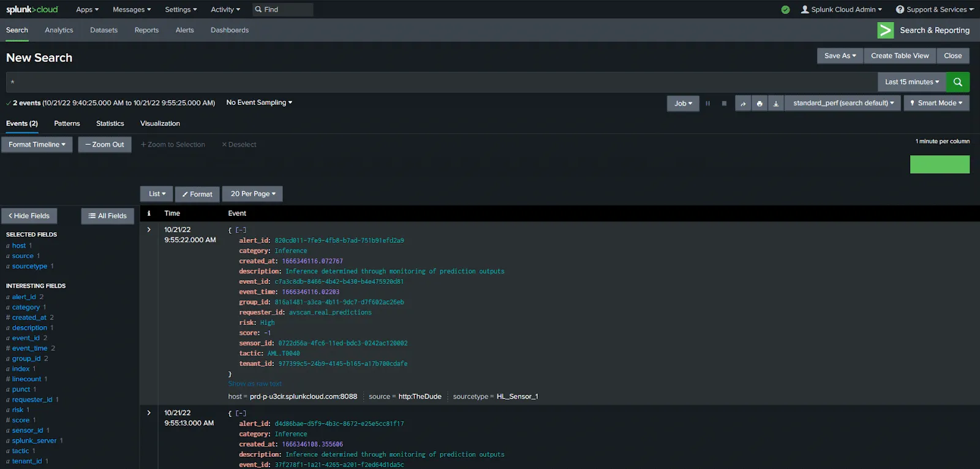This screenshot has width=980, height=469.
Task: Open the 20 Per Page dropdown
Action: [252, 194]
